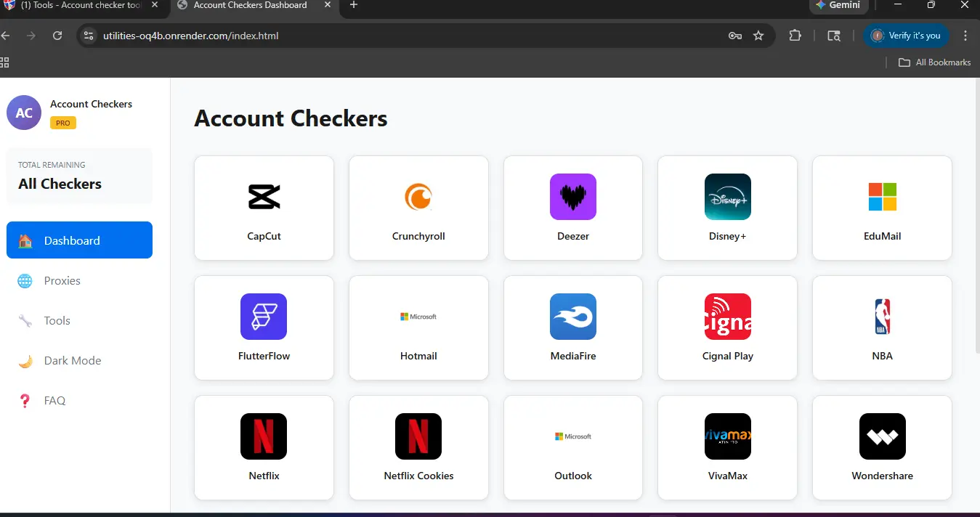This screenshot has width=980, height=517.
Task: Switch to the Tools - Account checker tab
Action: 80,5
